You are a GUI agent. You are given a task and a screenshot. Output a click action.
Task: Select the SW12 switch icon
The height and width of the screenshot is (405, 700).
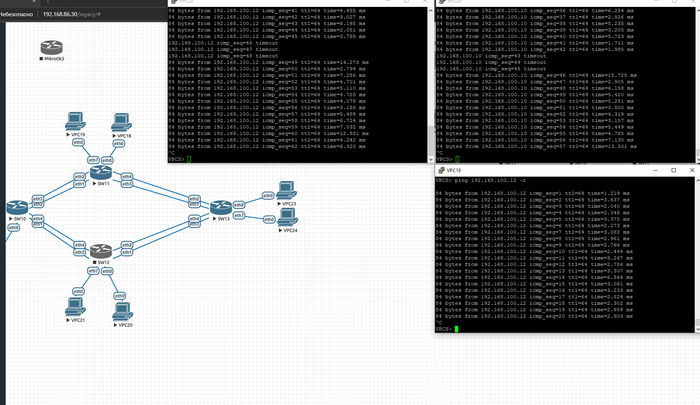(x=99, y=251)
